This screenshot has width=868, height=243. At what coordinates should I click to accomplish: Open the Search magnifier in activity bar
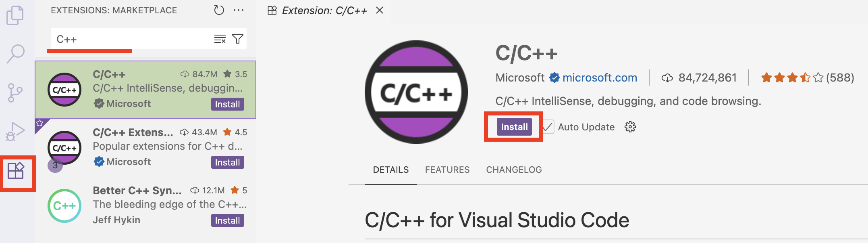pyautogui.click(x=15, y=54)
